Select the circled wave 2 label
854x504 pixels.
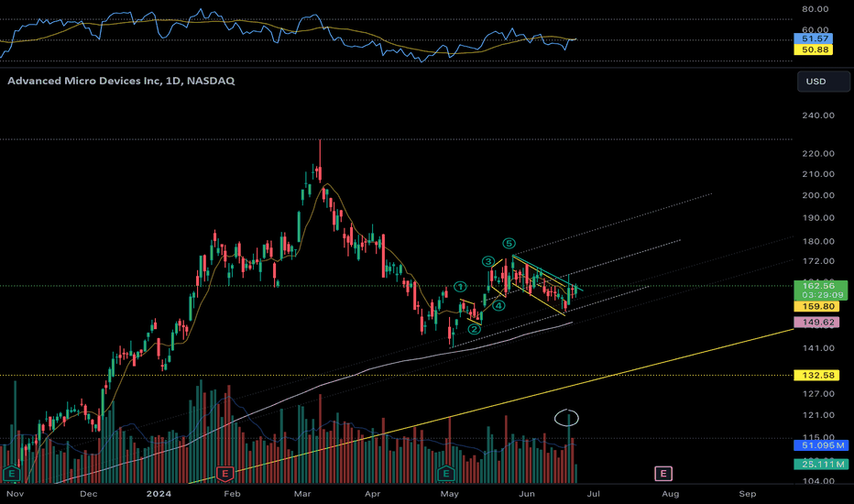[475, 329]
